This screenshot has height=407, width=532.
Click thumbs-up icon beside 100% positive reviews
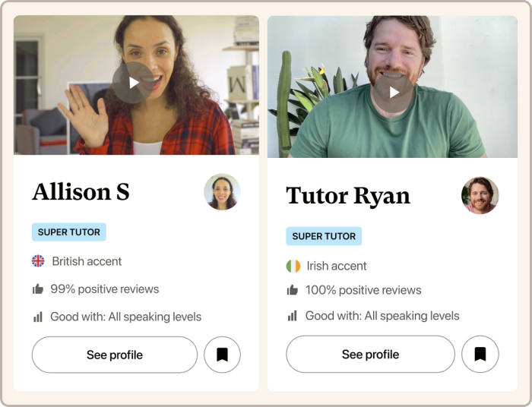(x=292, y=290)
